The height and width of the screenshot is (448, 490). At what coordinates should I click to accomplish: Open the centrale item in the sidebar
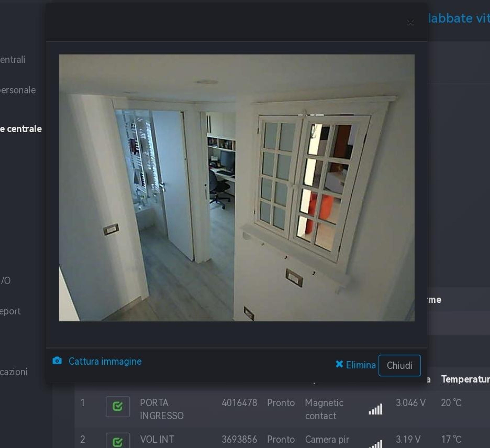coord(21,129)
